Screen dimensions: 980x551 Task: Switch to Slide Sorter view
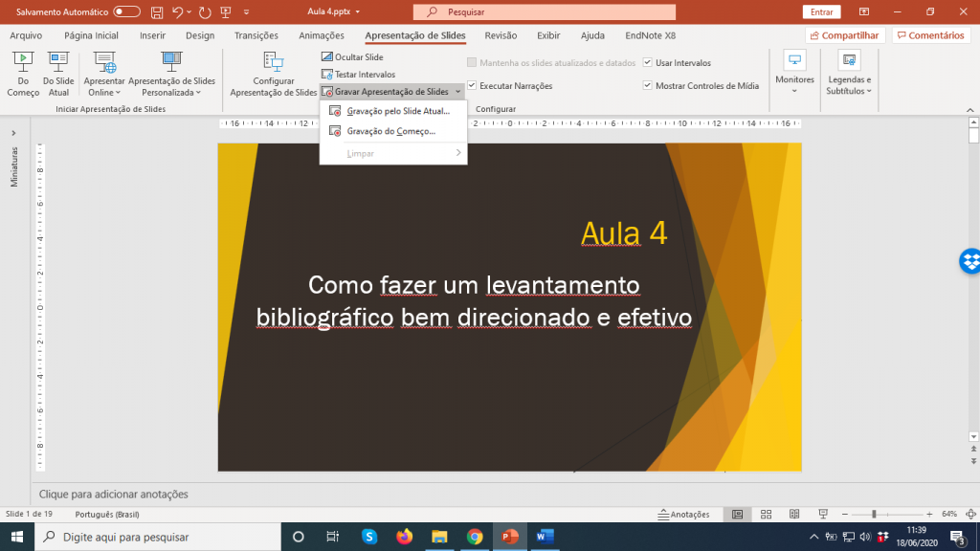766,514
